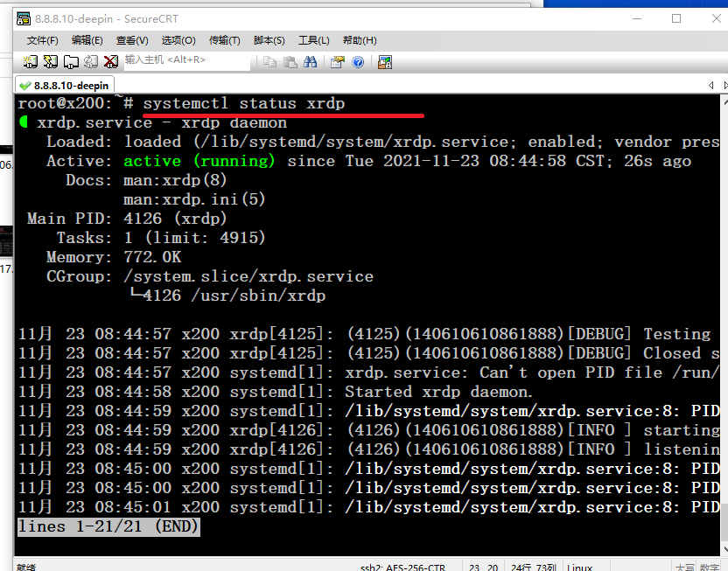
Task: Click the 'lines 1-21/21 (END)' pager prompt
Action: click(108, 527)
